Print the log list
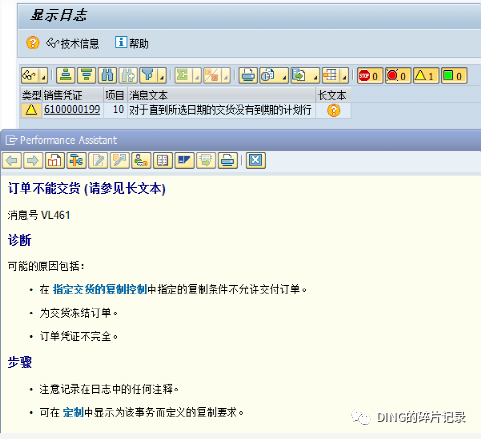The height and width of the screenshot is (439, 481). click(248, 75)
